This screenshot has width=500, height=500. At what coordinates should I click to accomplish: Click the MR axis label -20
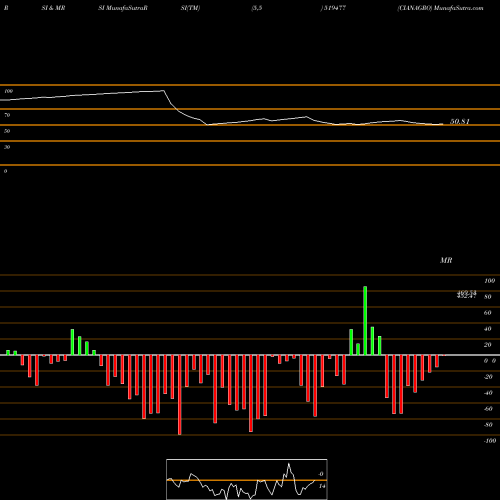(x=488, y=377)
